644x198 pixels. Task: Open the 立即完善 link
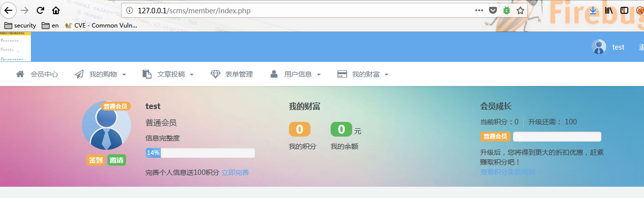click(235, 172)
